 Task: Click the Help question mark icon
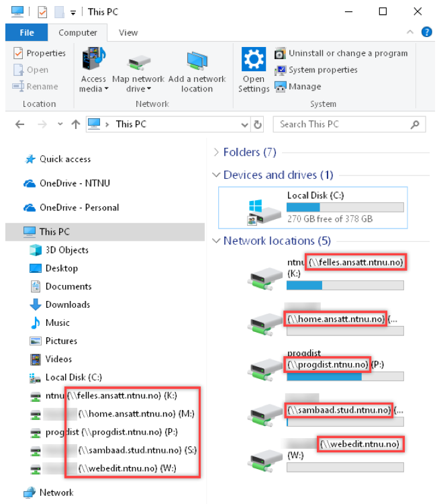[x=426, y=32]
